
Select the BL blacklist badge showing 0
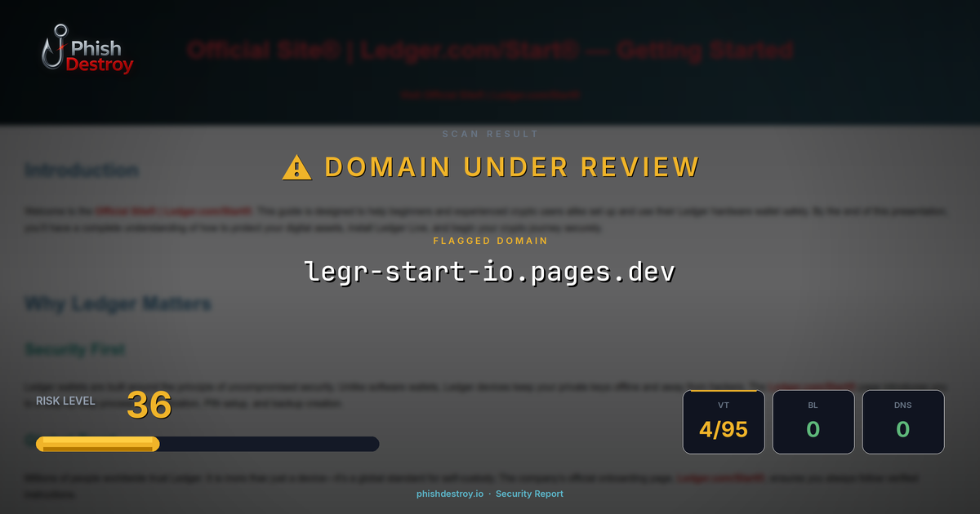[x=813, y=422]
